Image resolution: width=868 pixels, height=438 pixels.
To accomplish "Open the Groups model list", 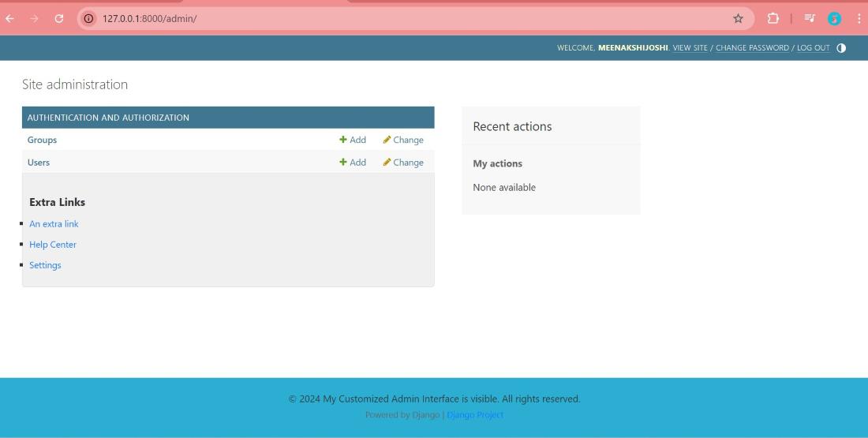I will click(x=42, y=140).
